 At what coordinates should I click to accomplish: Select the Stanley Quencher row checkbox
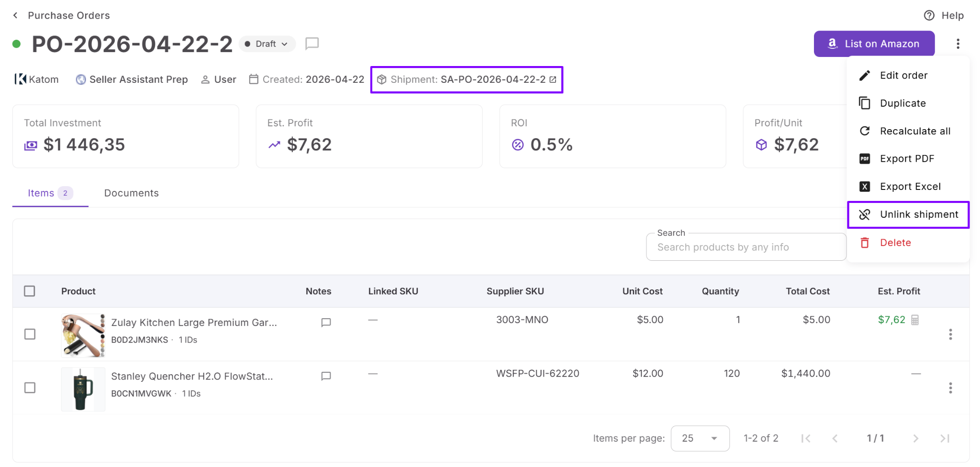point(30,388)
